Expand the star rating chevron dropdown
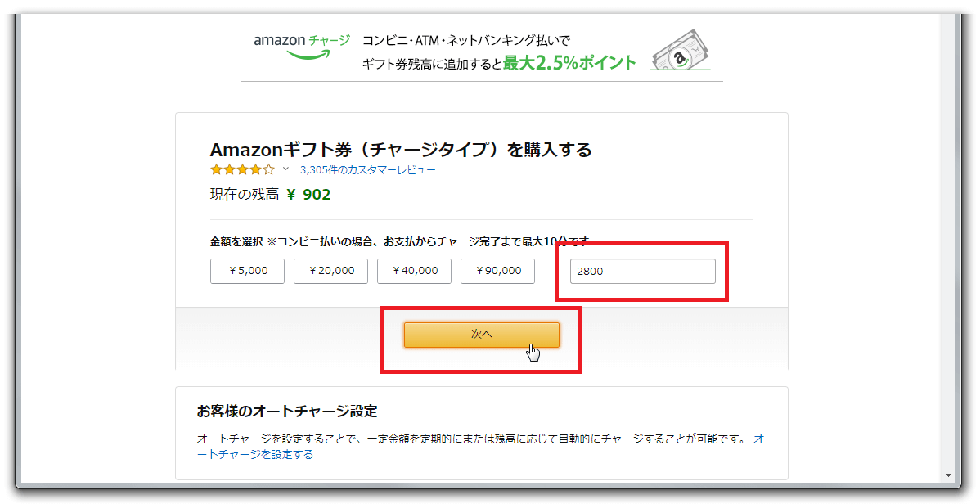980x504 pixels. pos(286,169)
